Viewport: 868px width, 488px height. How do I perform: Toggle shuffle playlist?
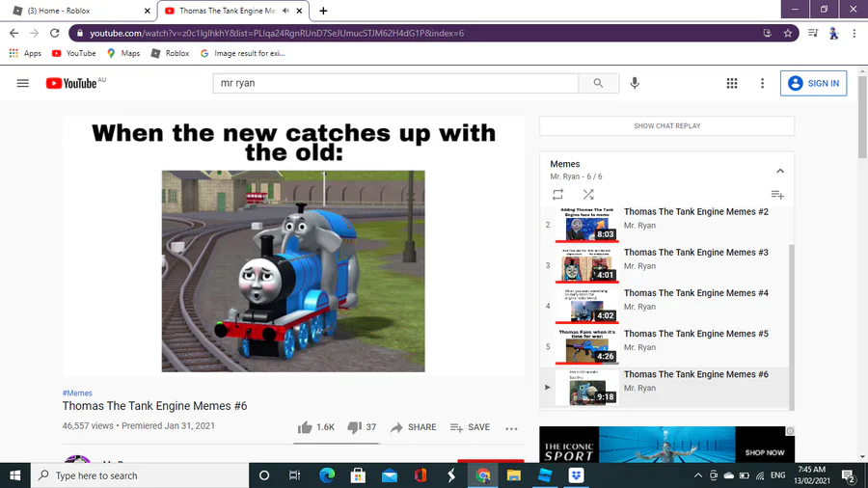[x=588, y=194]
